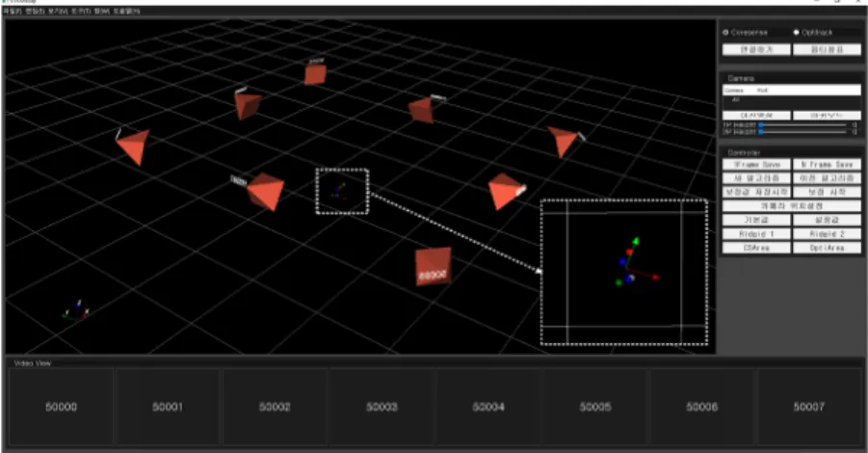Viewport: 868px width, 453px height.
Task: Adjust the upper blue slider in Camera panel
Action: (x=761, y=125)
